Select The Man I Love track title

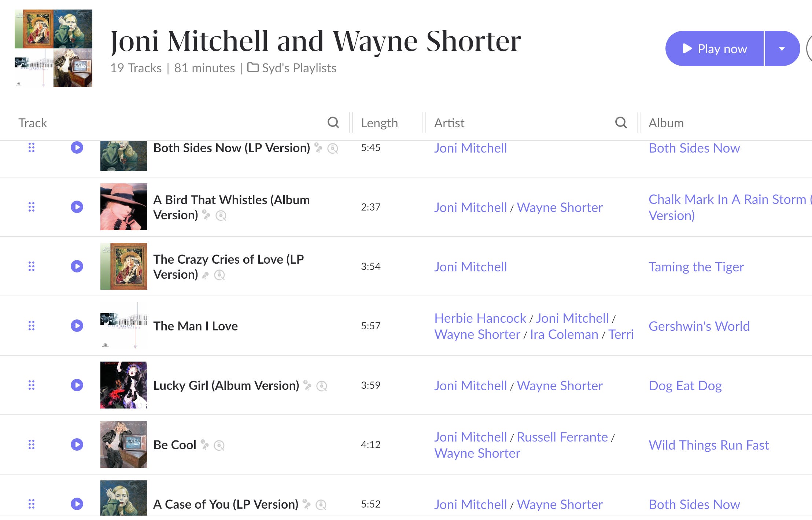(x=196, y=326)
